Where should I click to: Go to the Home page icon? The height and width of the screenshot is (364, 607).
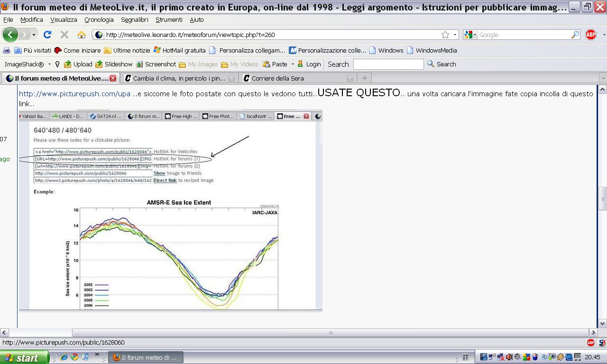coord(82,35)
